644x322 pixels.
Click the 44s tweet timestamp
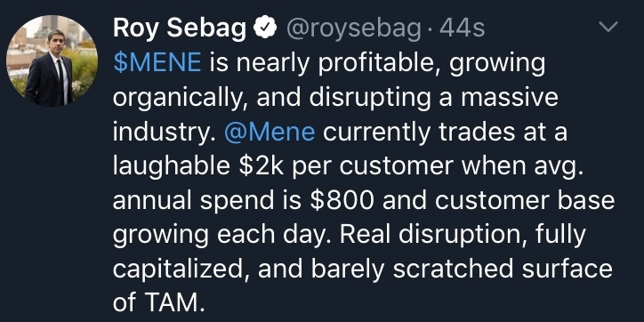462,28
